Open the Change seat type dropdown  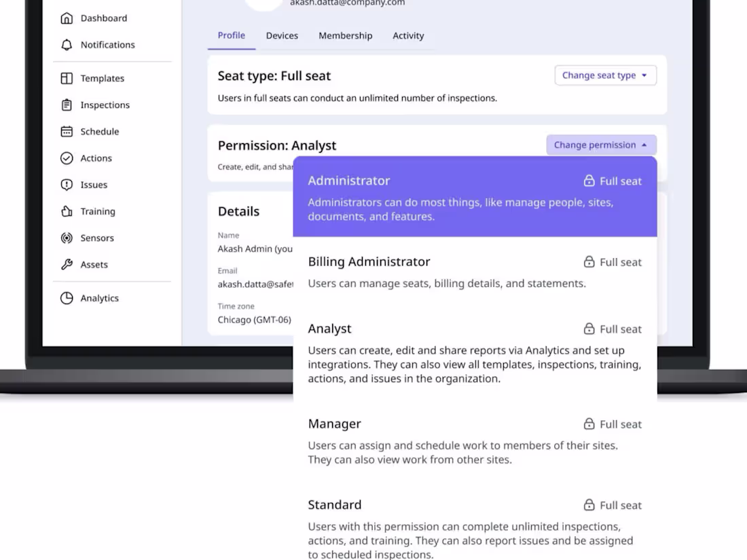[x=605, y=75]
